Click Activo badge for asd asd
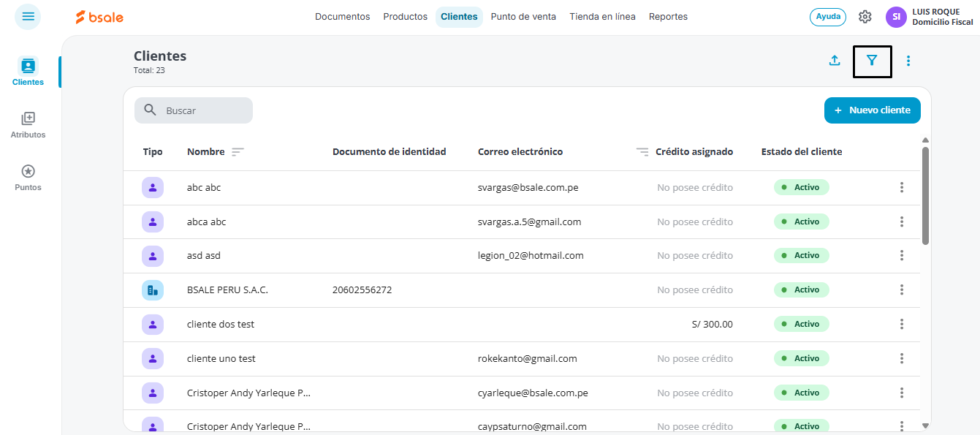 tap(802, 255)
